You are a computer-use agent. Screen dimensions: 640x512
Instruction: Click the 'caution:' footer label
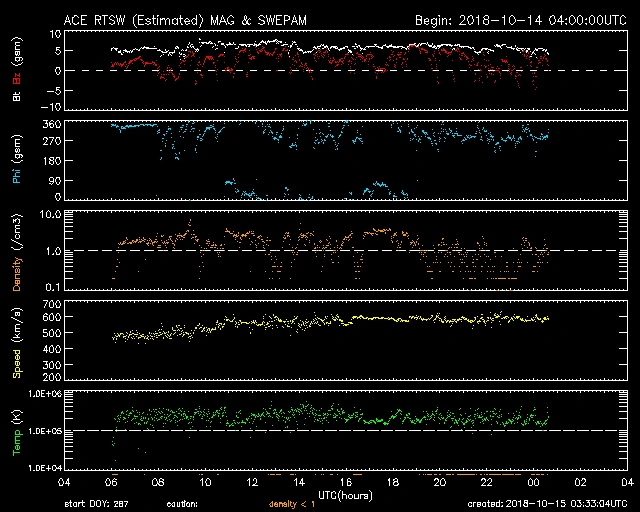182,504
